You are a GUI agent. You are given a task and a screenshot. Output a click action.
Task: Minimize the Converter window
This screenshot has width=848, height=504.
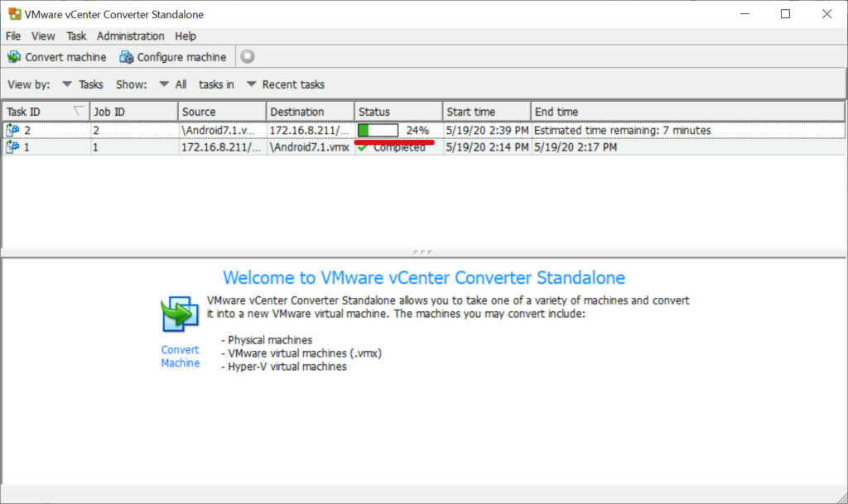pyautogui.click(x=744, y=14)
